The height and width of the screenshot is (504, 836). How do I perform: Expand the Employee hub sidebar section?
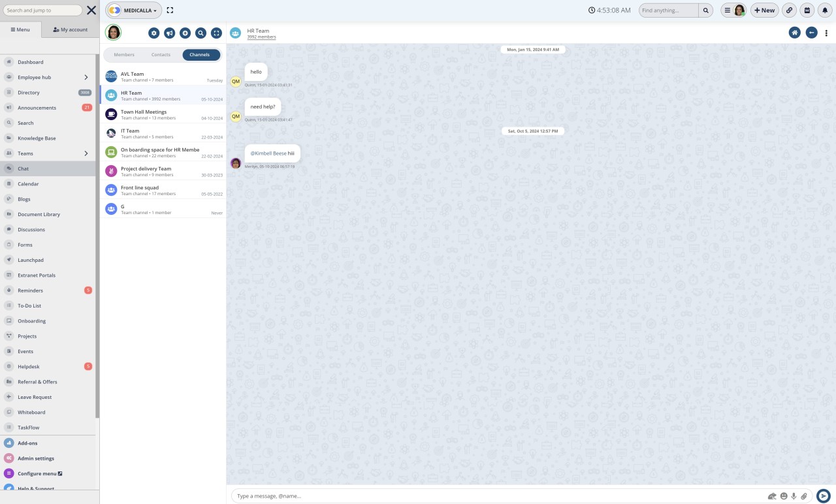(x=86, y=77)
